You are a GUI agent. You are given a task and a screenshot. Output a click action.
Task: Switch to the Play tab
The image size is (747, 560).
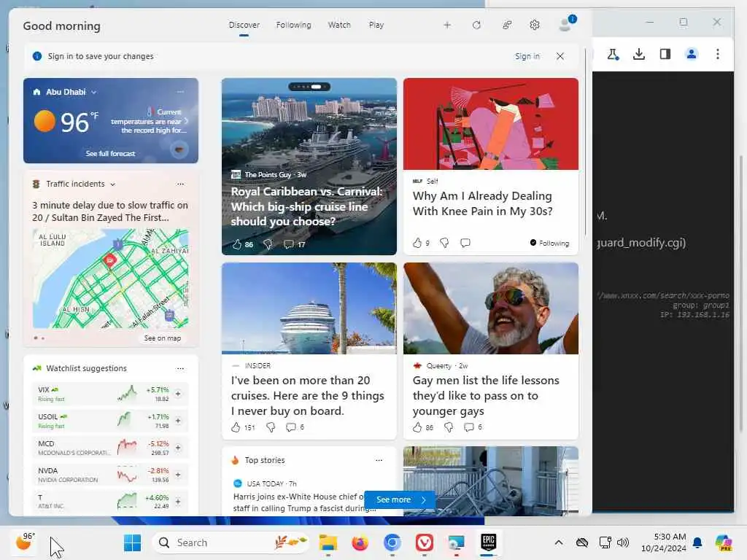click(376, 25)
